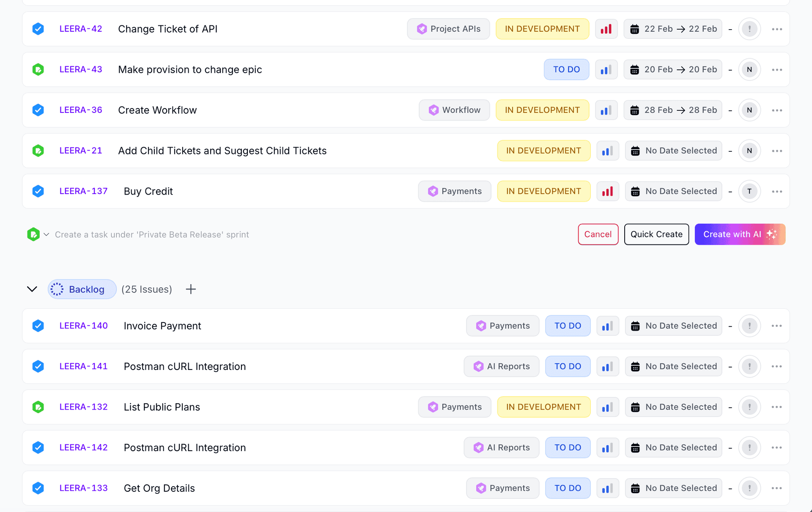
Task: Click the calendar icon on LEERA-36 date range
Action: (x=634, y=110)
